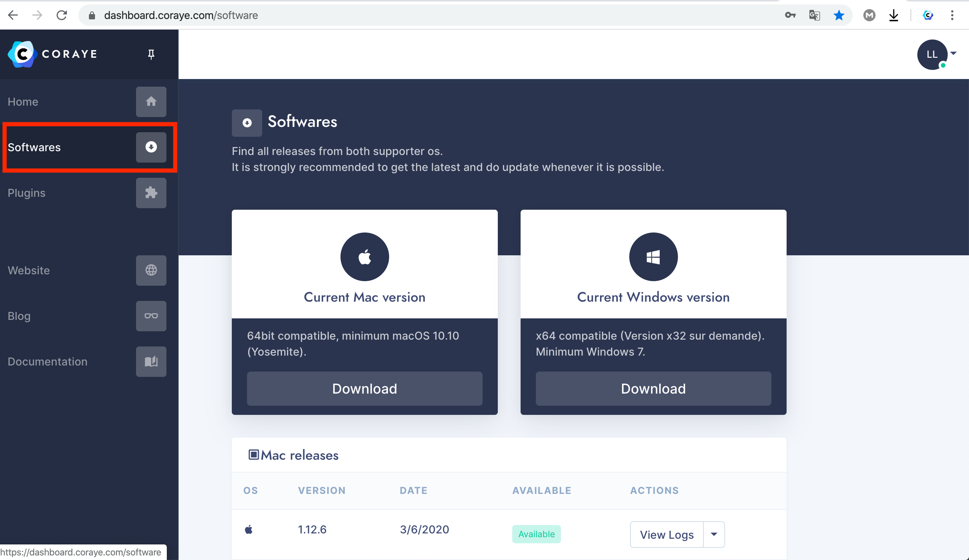Click the Google Translate icon
Screen dimensions: 969x560
(814, 15)
